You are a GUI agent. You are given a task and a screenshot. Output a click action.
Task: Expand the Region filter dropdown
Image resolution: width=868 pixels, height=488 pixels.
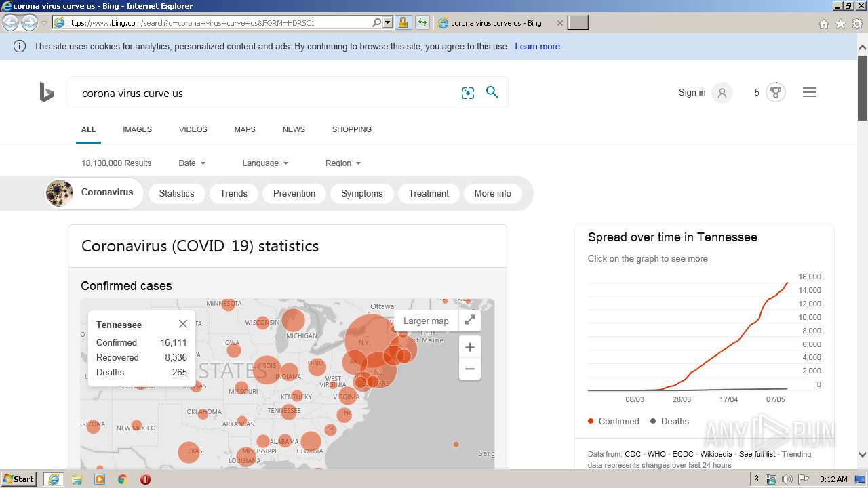[x=343, y=163]
